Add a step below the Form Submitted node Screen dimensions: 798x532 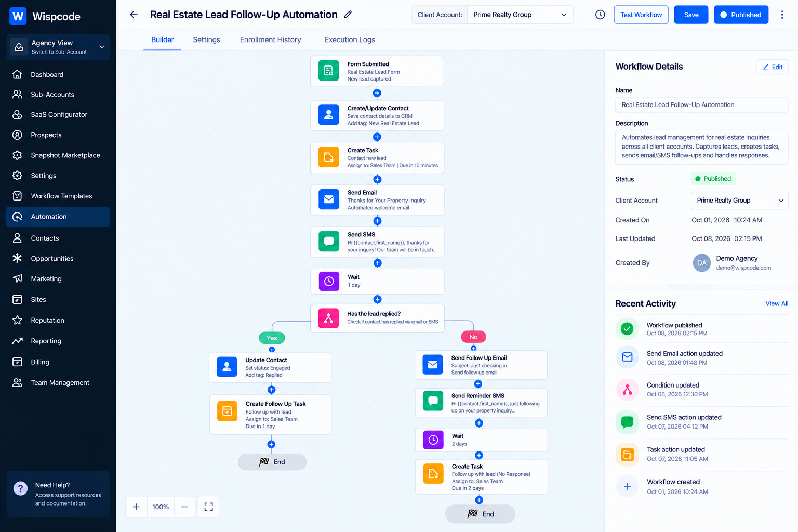coord(377,93)
